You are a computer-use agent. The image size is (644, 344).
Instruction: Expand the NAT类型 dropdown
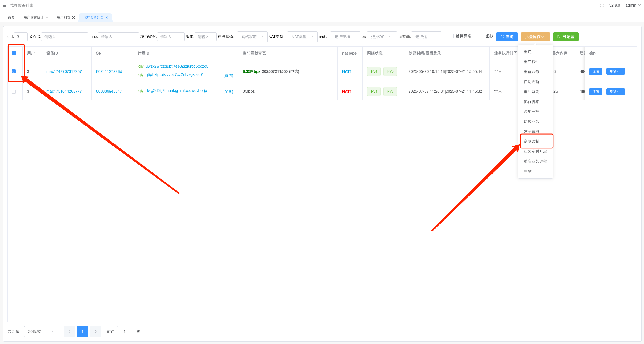point(302,37)
